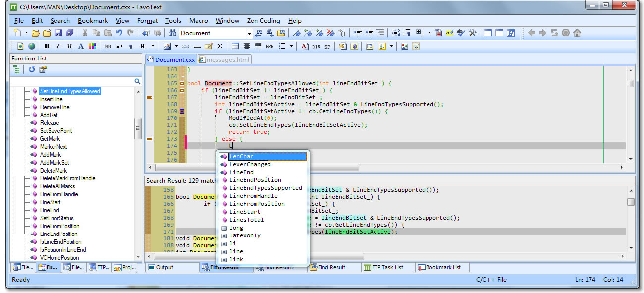Toggle Bold formatting button
The image size is (644, 293).
point(47,46)
